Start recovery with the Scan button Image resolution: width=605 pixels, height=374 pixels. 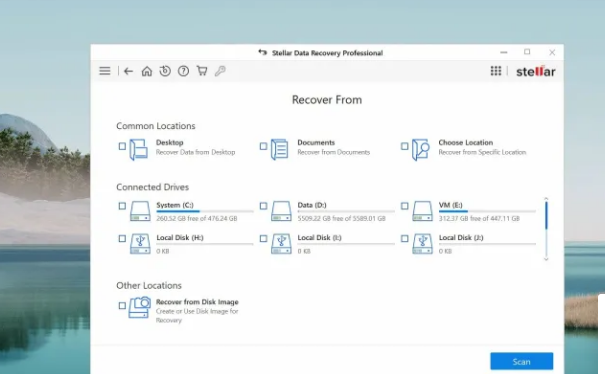(522, 361)
